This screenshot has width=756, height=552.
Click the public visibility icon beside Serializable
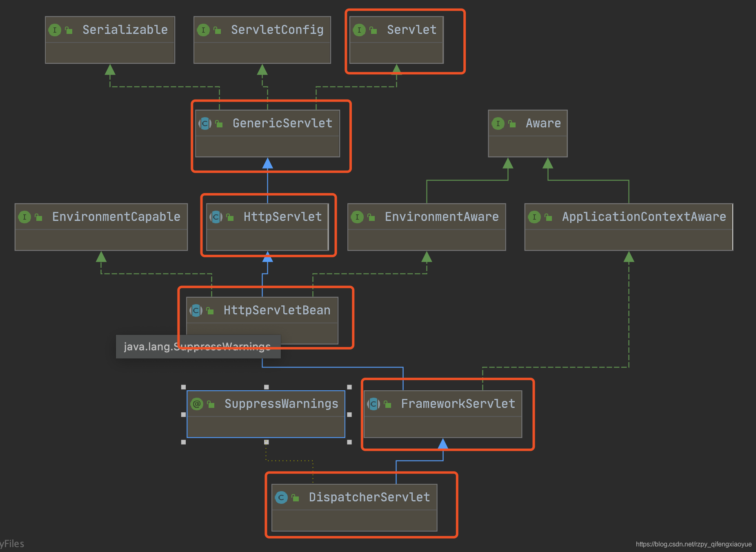click(x=69, y=30)
